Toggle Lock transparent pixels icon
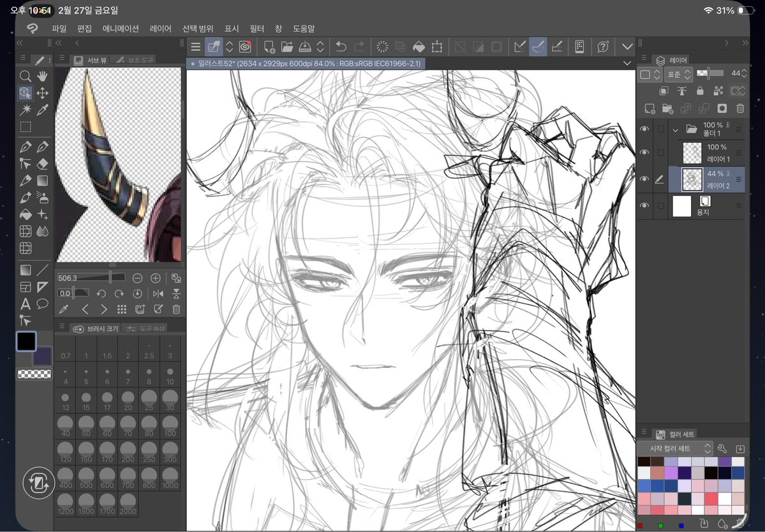The height and width of the screenshot is (532, 765). 718,91
